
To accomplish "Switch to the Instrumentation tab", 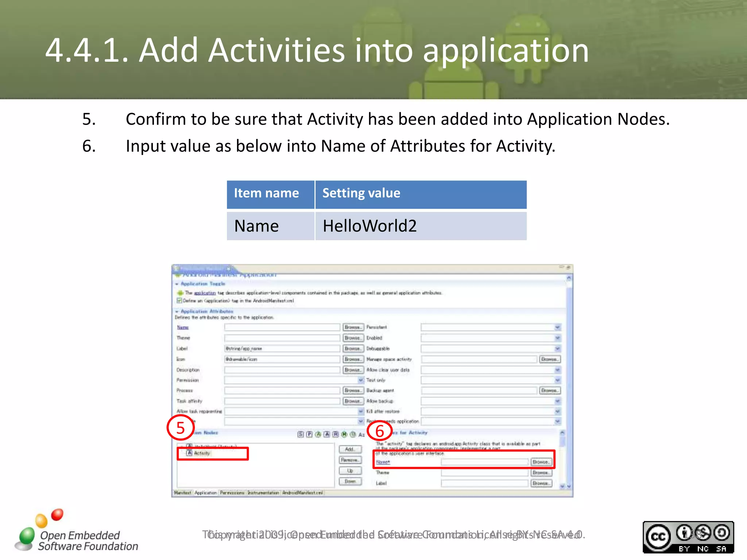I will (263, 493).
